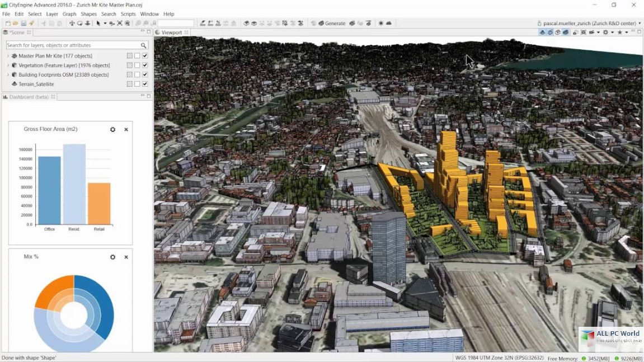Expand the Master Plan Mr Kite layer
Image resolution: width=644 pixels, height=362 pixels.
click(x=8, y=56)
